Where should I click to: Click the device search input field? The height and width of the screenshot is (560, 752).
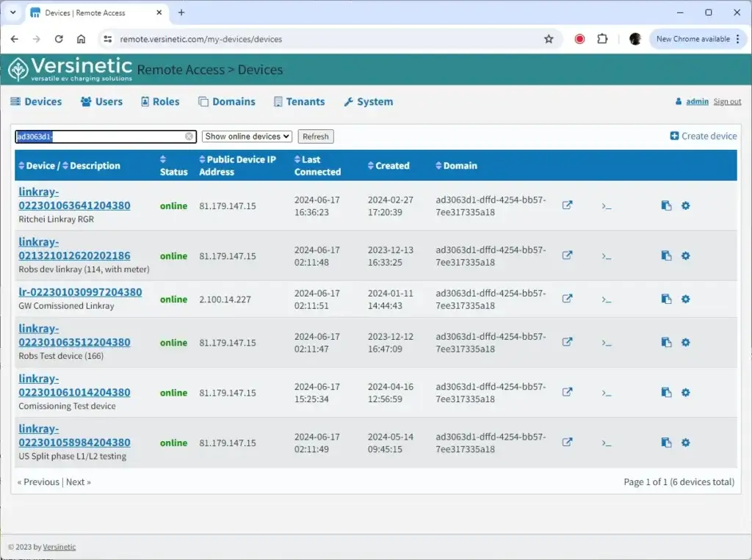point(99,137)
